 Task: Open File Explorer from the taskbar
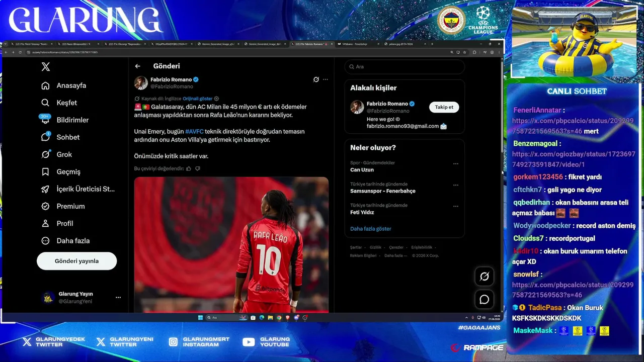pyautogui.click(x=270, y=318)
